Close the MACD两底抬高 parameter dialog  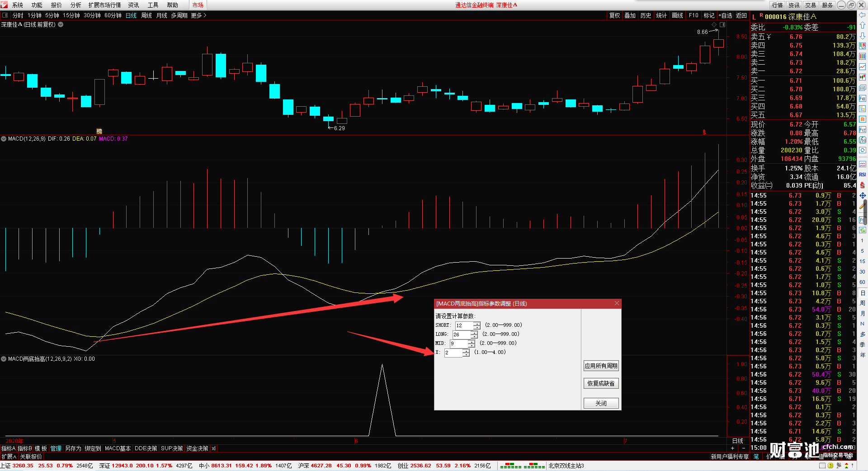tap(617, 303)
